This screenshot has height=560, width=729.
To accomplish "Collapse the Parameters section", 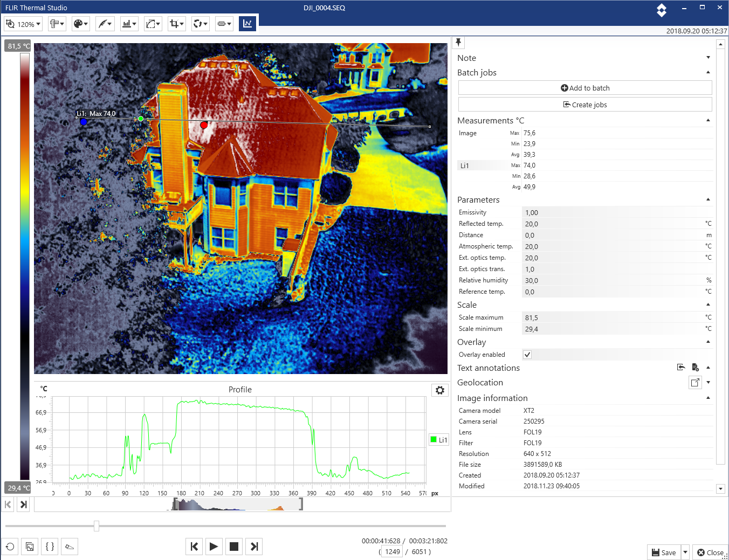I will (708, 198).
